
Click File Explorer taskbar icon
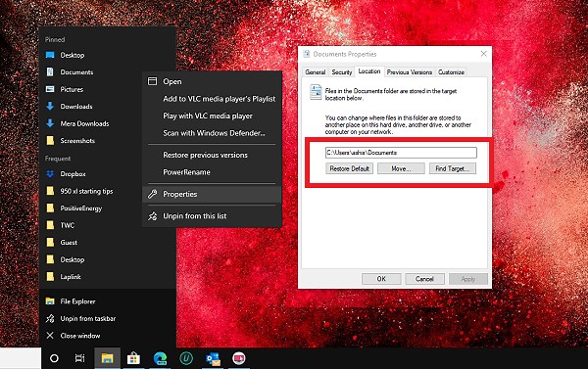click(x=107, y=358)
